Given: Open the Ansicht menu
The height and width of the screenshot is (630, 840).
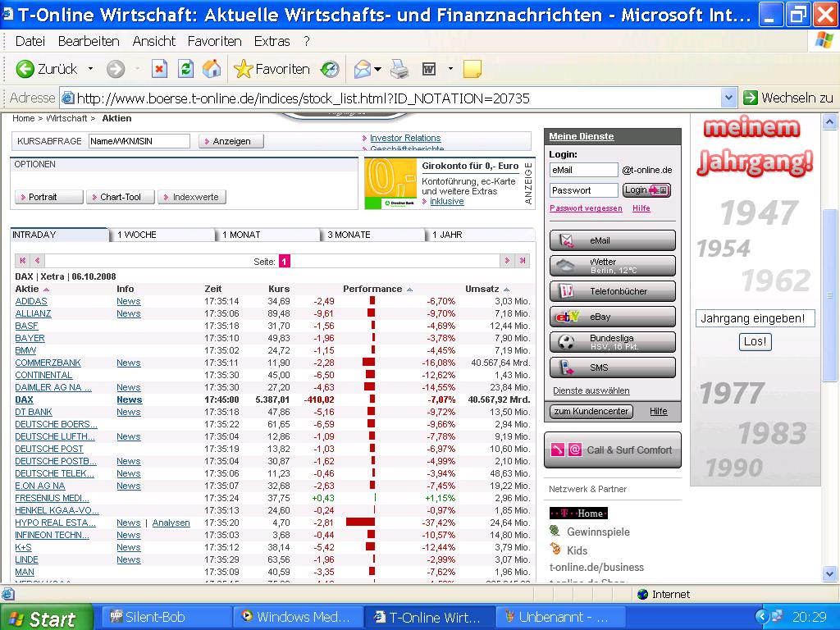Looking at the screenshot, I should click(153, 41).
